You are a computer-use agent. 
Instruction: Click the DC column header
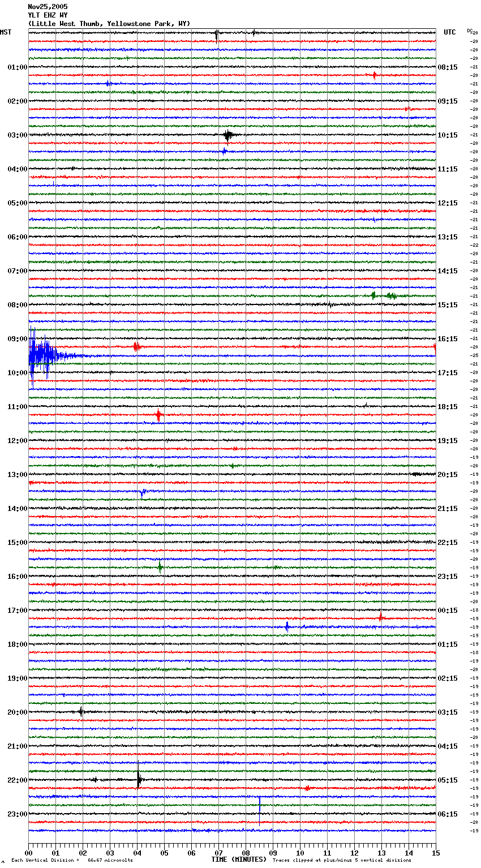pos(470,31)
